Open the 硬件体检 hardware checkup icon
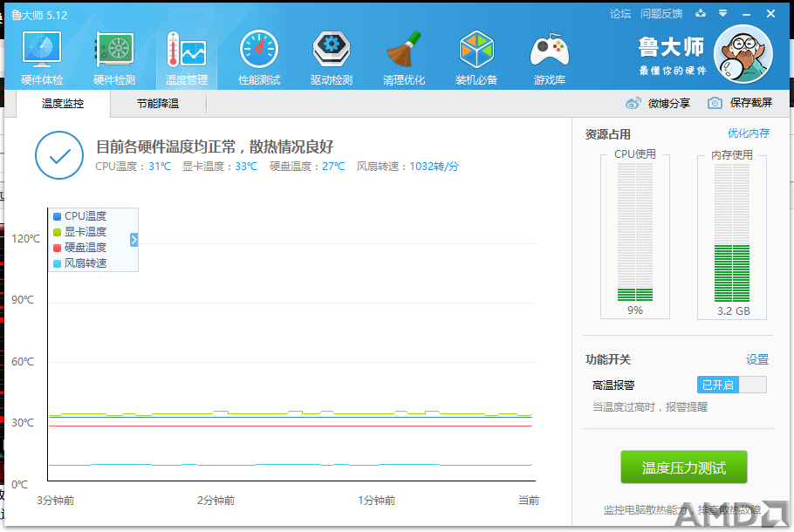794x532 pixels. (x=42, y=49)
